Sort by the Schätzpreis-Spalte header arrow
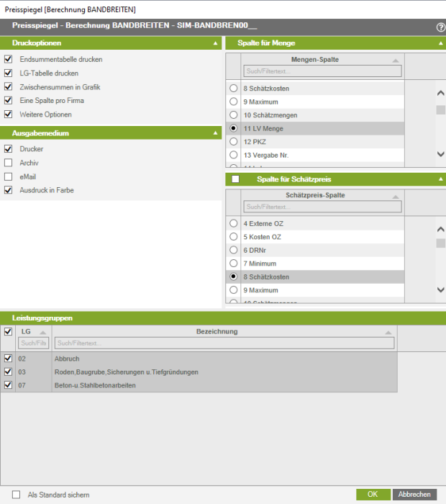Screen dimensions: 446x504 [x=395, y=197]
